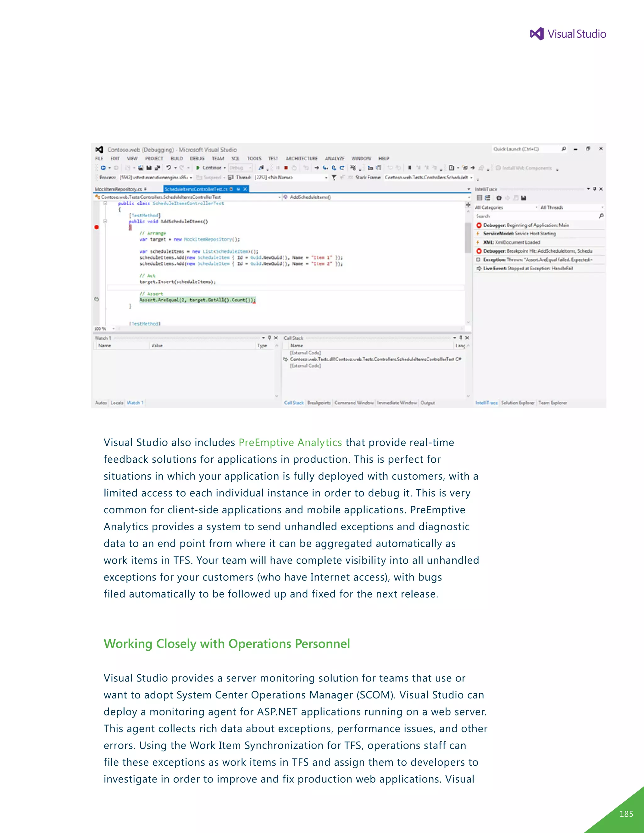Click the thread filter funnel icon
Viewport: 644px width, 833px height.
[334, 177]
